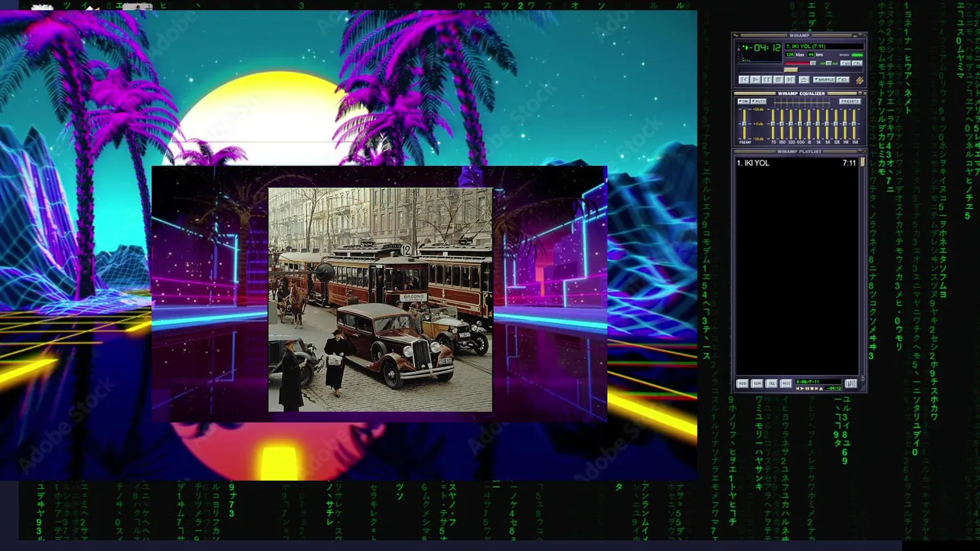
Task: Pause the current song in Winamp
Action: click(767, 80)
